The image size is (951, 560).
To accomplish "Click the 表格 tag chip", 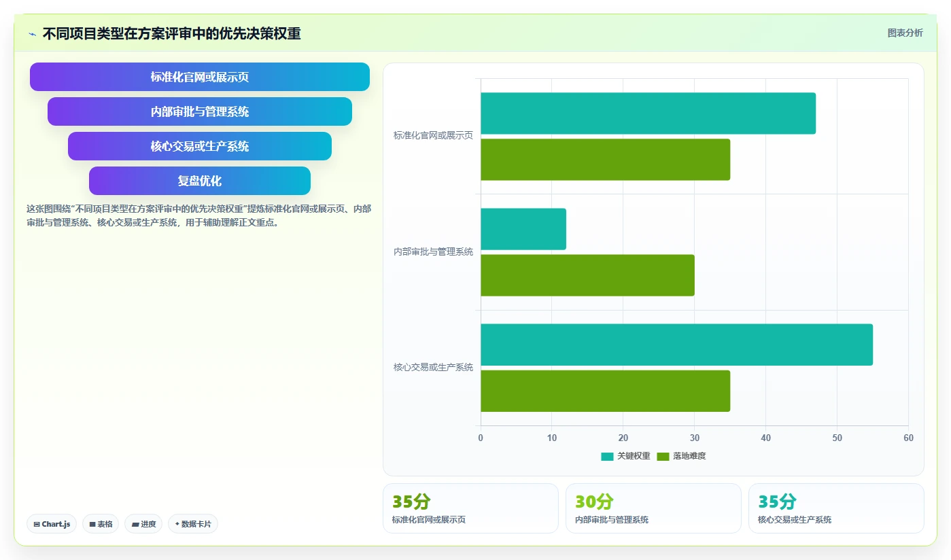I will [x=101, y=524].
